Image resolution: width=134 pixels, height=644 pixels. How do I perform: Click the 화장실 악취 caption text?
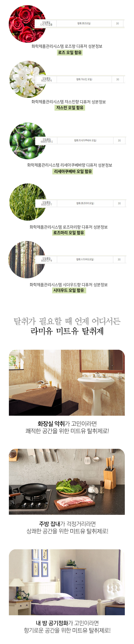pos(51,423)
